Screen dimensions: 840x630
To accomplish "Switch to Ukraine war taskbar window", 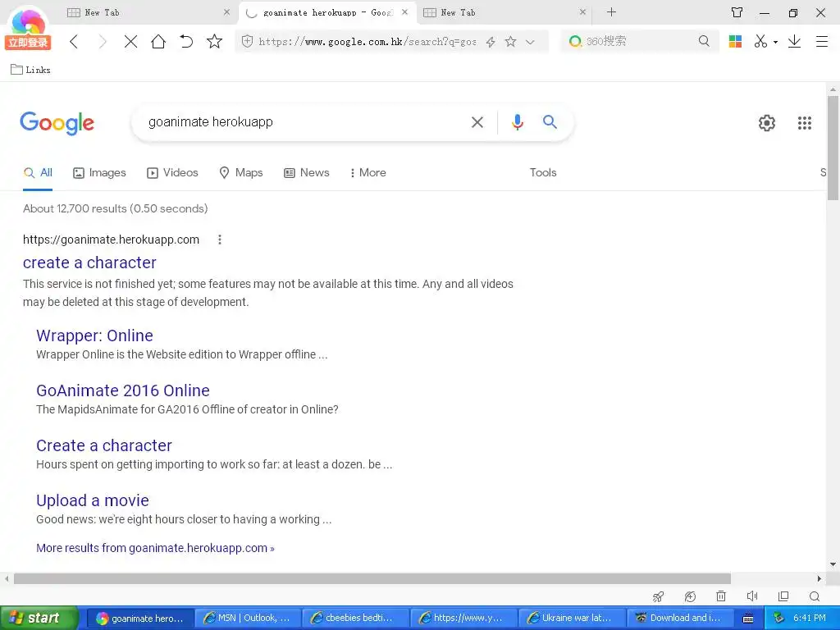I will (572, 619).
